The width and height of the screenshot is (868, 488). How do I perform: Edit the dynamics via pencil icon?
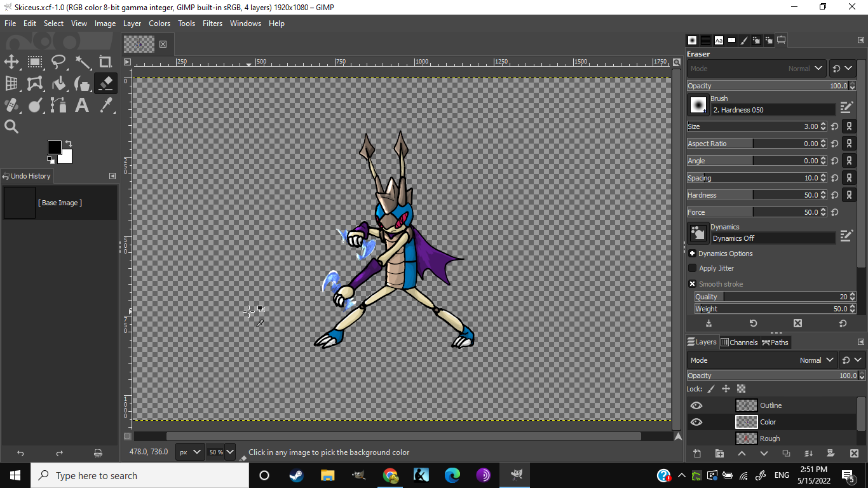pyautogui.click(x=846, y=236)
